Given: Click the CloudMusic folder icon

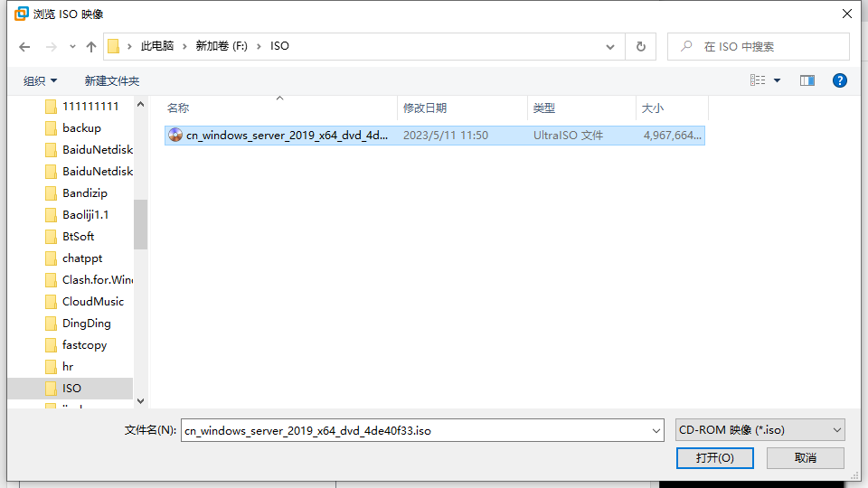Looking at the screenshot, I should (x=51, y=302).
